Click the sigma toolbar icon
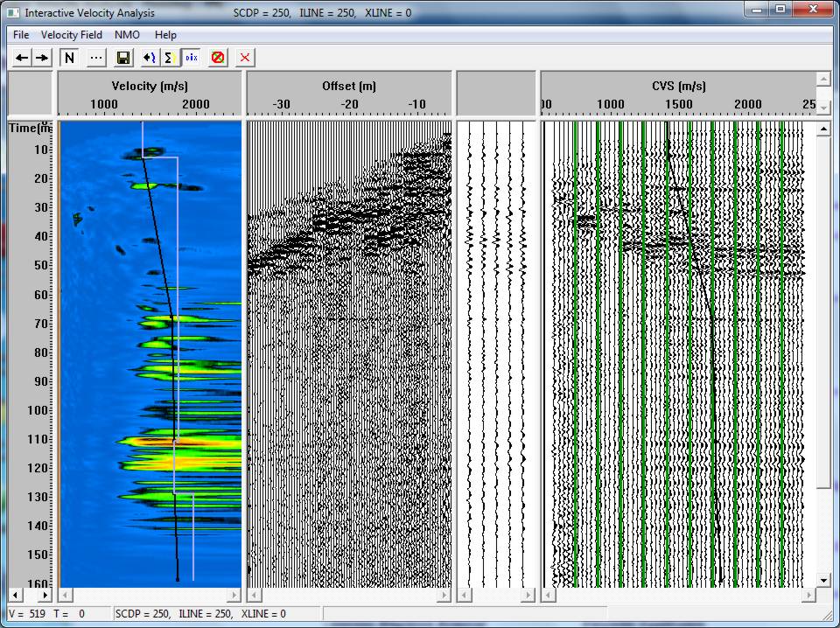This screenshot has height=628, width=840. coord(171,58)
